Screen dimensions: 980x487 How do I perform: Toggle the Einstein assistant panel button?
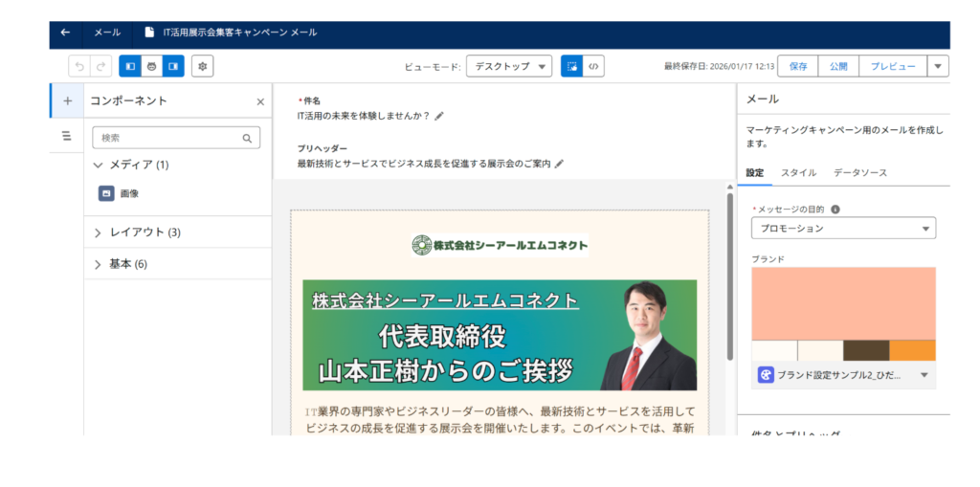coord(152,66)
